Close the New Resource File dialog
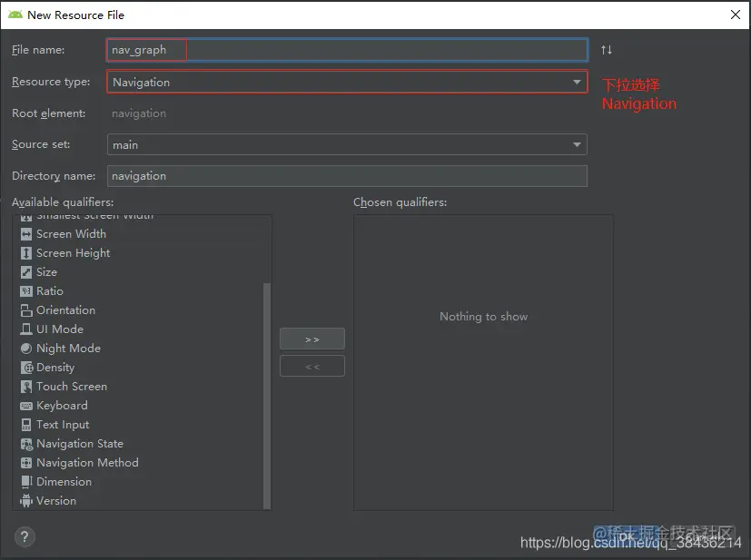Viewport: 751px width, 560px height. tap(736, 15)
